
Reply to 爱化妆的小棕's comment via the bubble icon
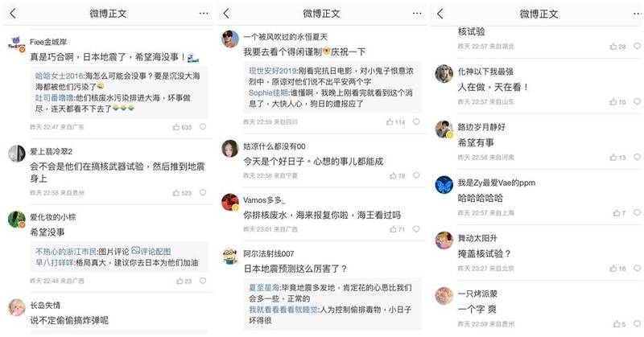[203, 281]
